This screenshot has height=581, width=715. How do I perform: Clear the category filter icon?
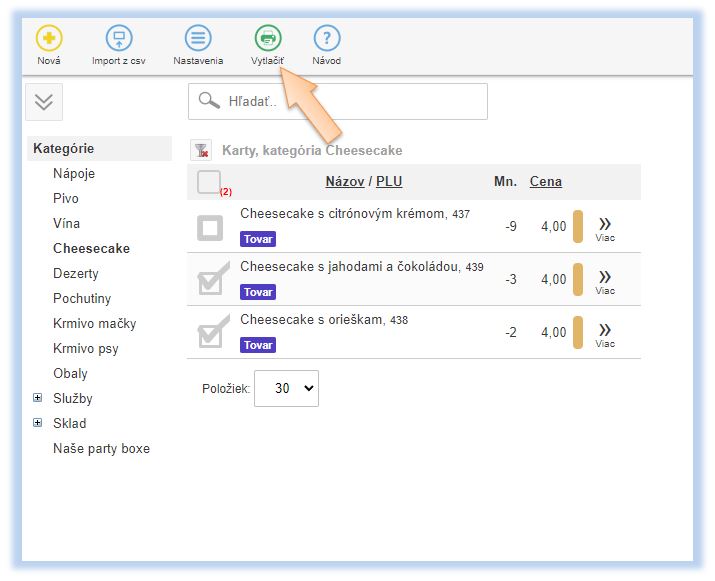pos(201,151)
